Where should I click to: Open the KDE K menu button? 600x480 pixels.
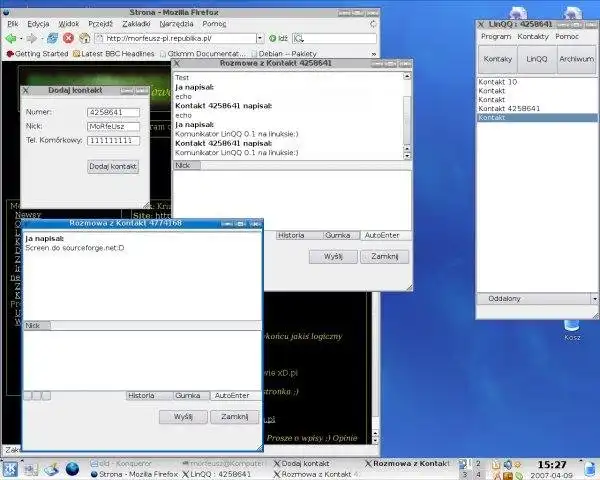(x=10, y=469)
